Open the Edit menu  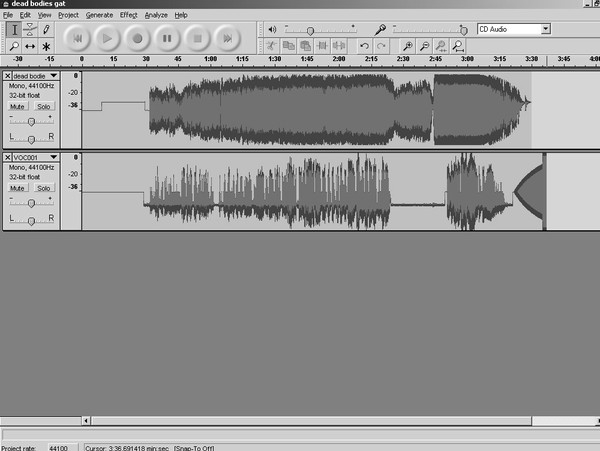coord(25,15)
